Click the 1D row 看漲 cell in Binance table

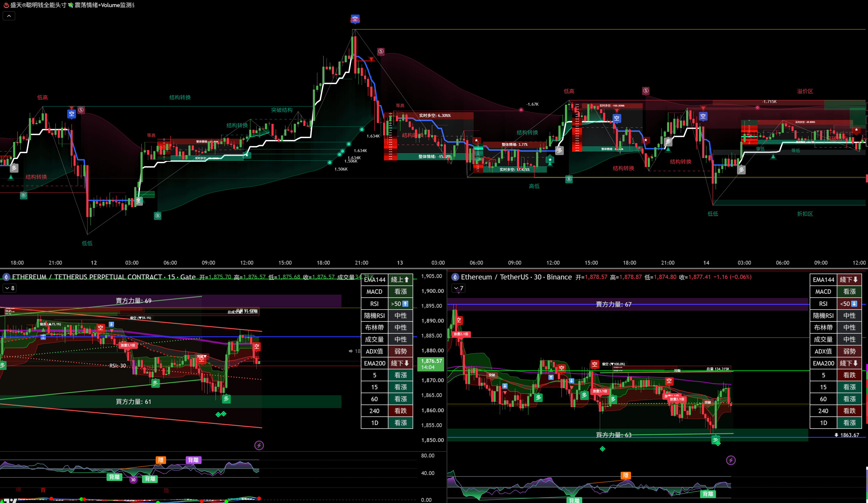[x=849, y=423]
